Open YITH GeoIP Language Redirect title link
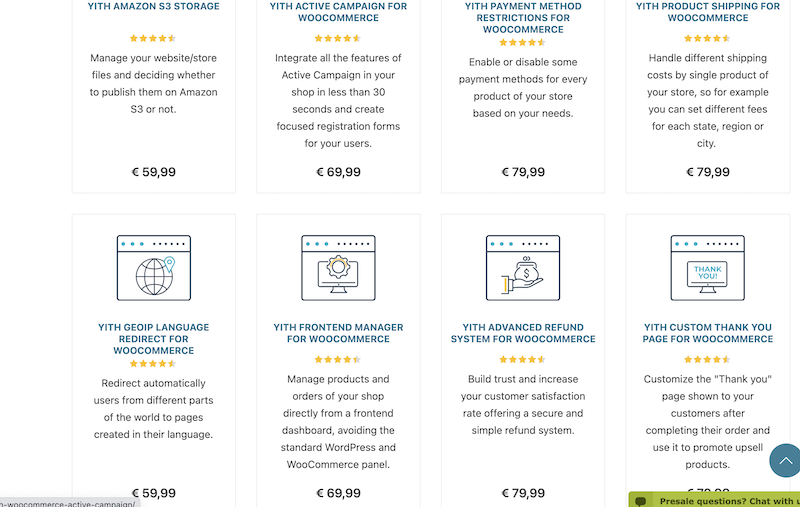The height and width of the screenshot is (507, 800). (154, 339)
